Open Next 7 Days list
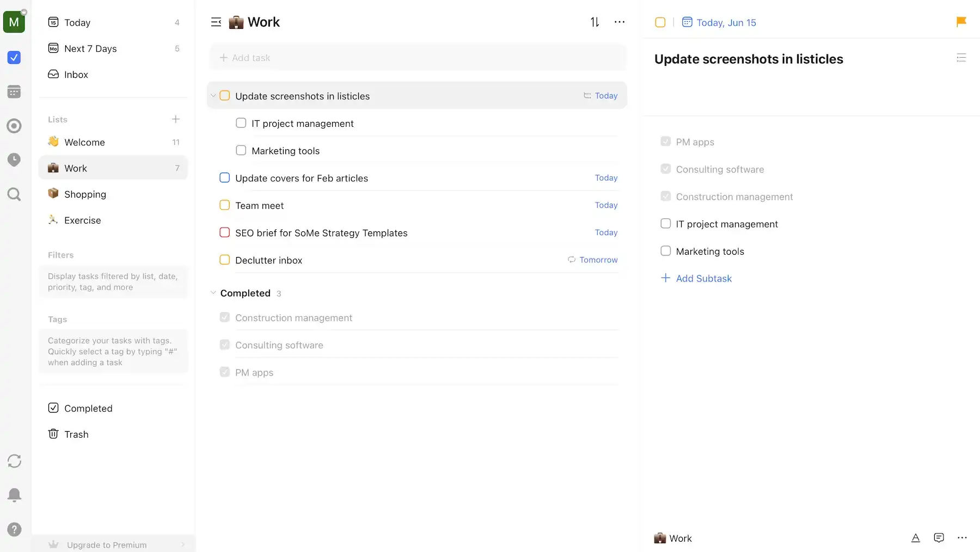 pos(113,48)
